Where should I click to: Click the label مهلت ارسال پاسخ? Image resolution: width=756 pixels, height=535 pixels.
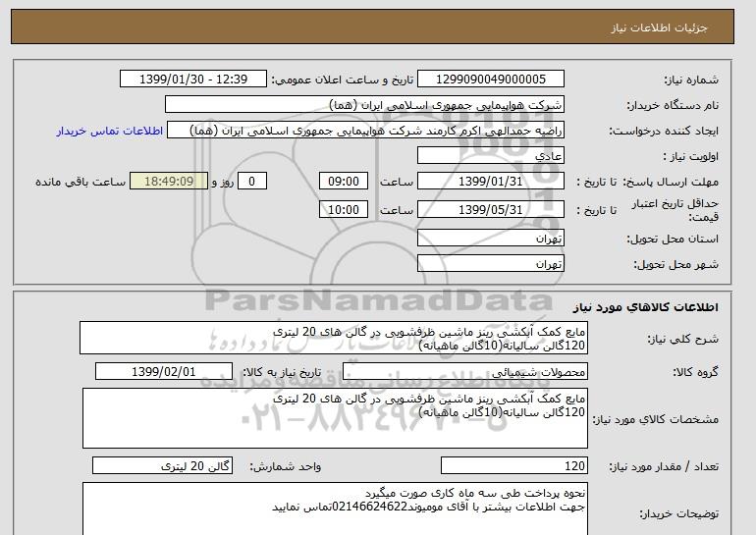pyautogui.click(x=671, y=183)
